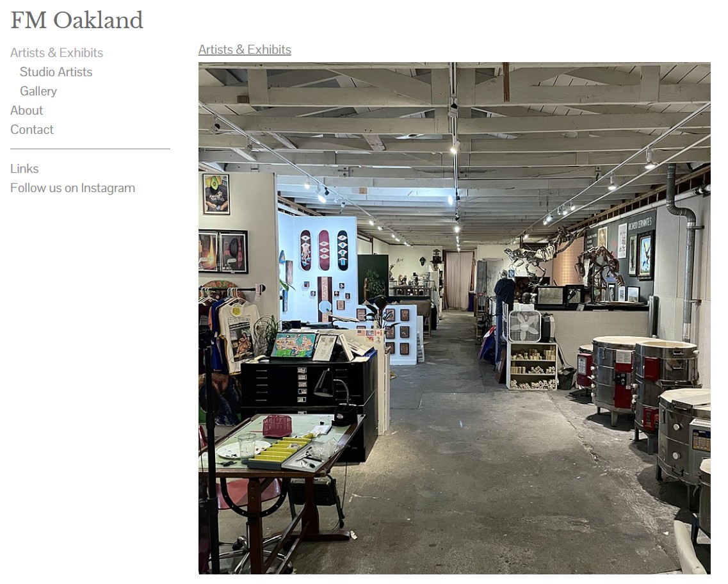Open the Links page
This screenshot has width=728, height=584.
click(24, 168)
